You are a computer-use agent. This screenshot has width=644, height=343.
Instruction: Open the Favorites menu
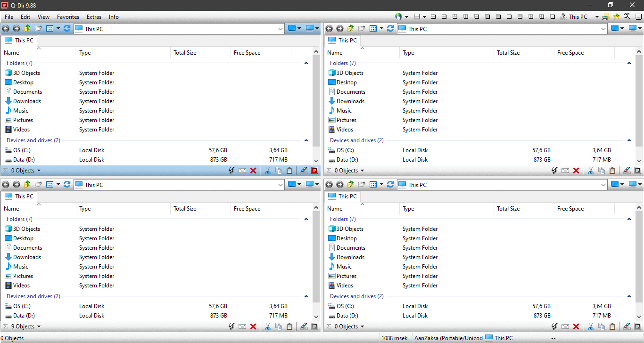(x=68, y=16)
